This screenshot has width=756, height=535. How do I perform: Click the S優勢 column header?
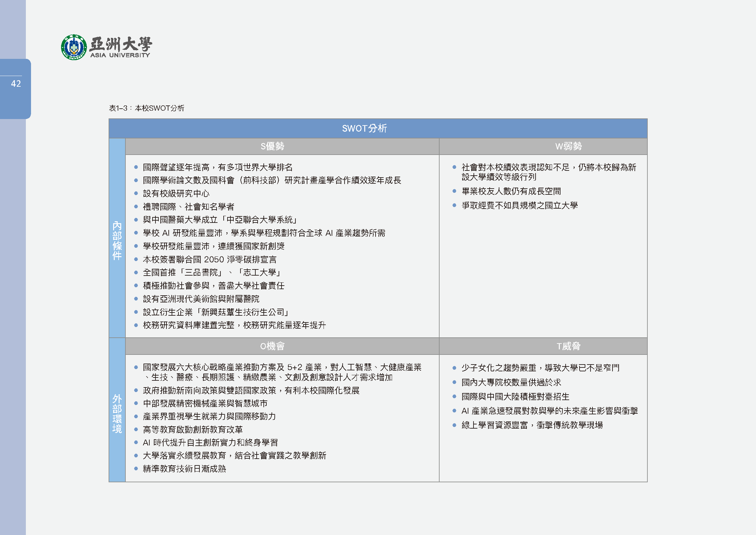coord(282,146)
